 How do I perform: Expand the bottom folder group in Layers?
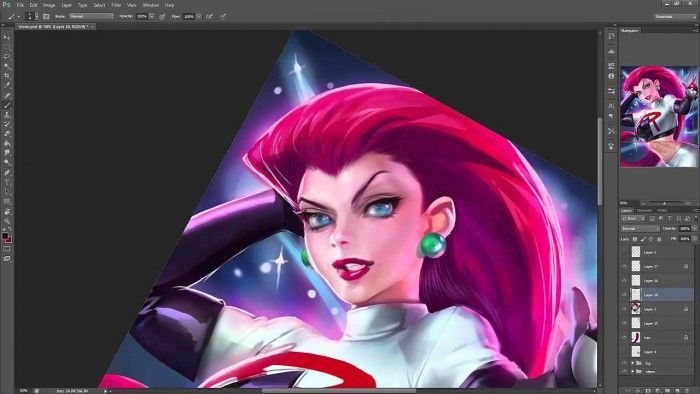point(633,371)
